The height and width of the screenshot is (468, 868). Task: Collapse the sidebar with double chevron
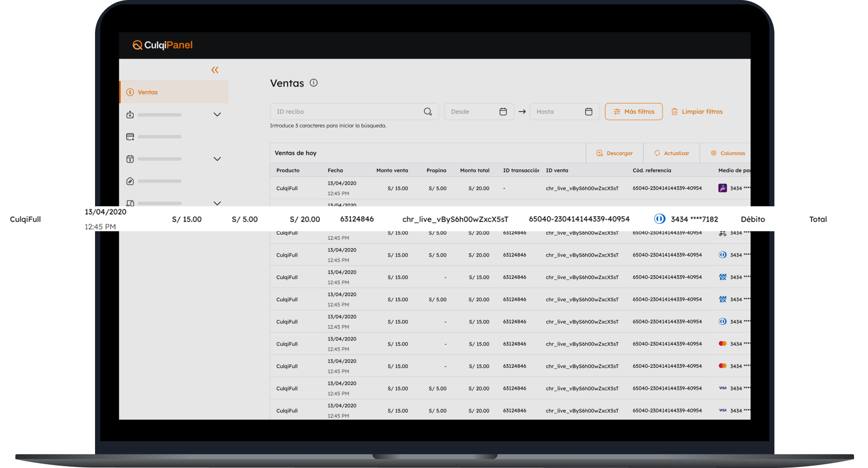click(x=215, y=70)
